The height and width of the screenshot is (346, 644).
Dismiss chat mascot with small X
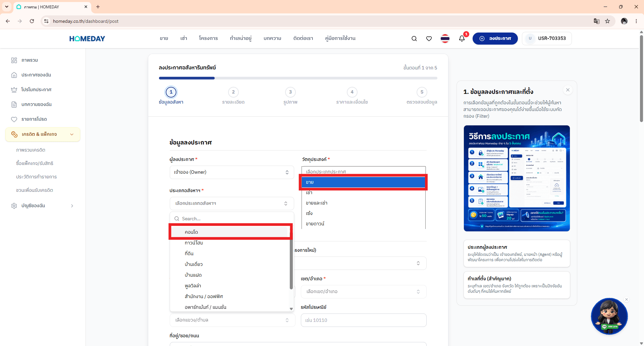tap(627, 299)
